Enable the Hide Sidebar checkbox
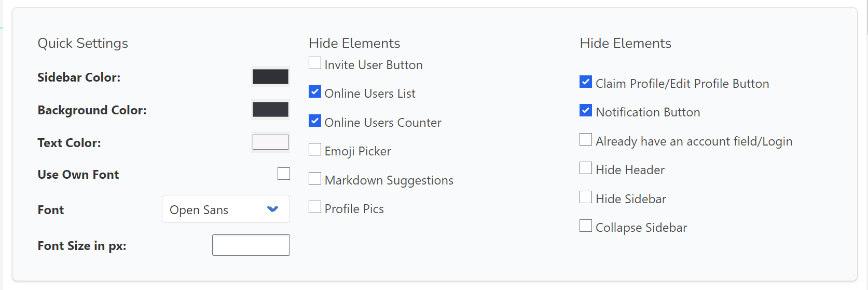Viewport: 868px width, 290px height. [586, 197]
